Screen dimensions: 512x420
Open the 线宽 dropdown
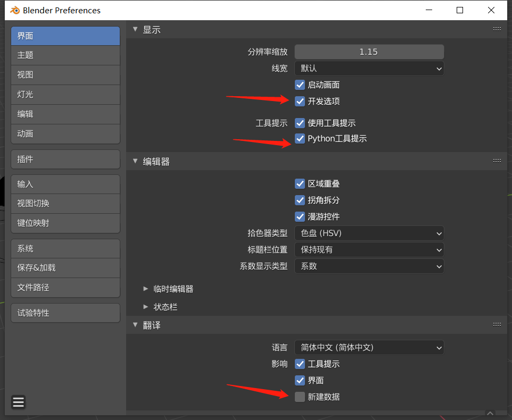click(369, 69)
